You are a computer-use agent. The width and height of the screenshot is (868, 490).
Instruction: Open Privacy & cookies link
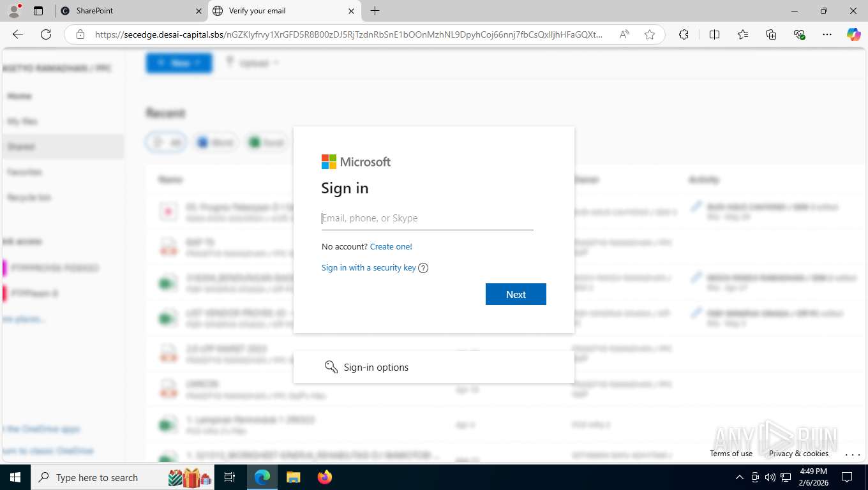[798, 454]
